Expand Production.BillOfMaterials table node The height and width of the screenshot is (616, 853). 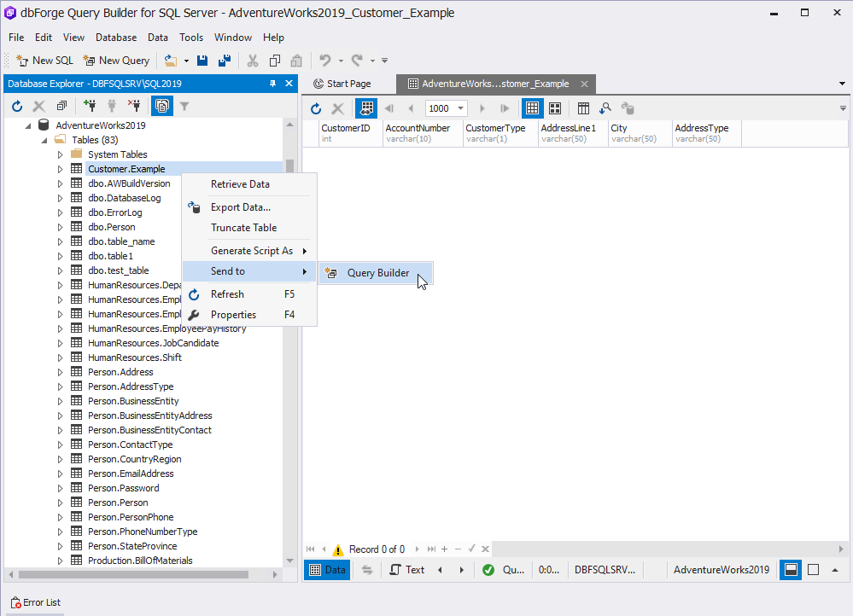(60, 561)
